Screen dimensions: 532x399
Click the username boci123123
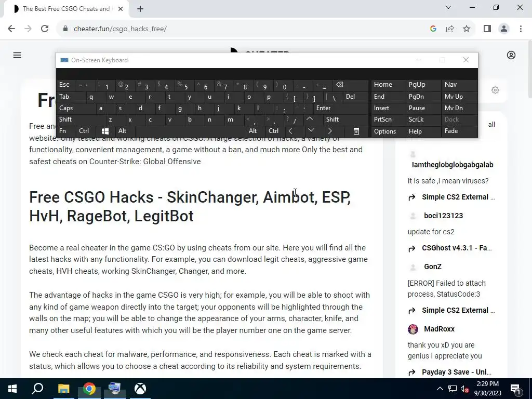443,216
